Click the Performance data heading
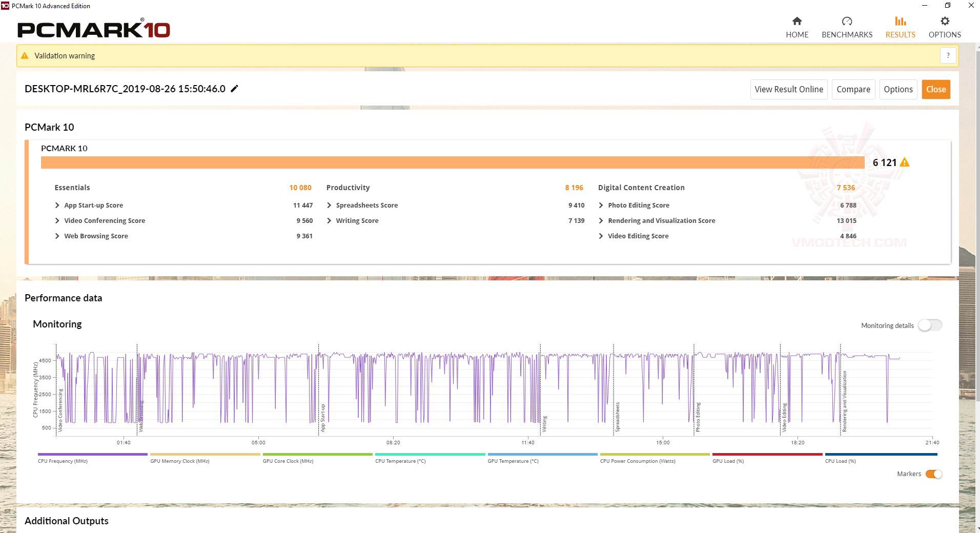The image size is (980, 533). click(63, 298)
